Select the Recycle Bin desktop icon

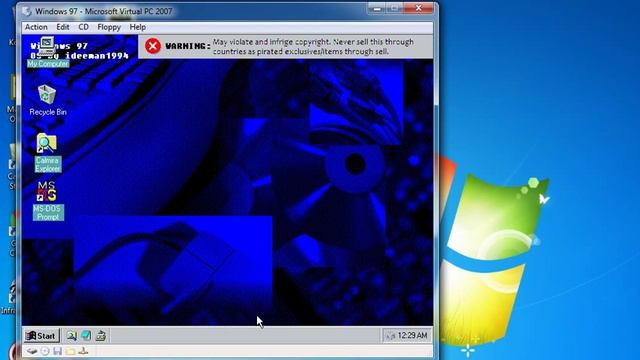pos(47,100)
